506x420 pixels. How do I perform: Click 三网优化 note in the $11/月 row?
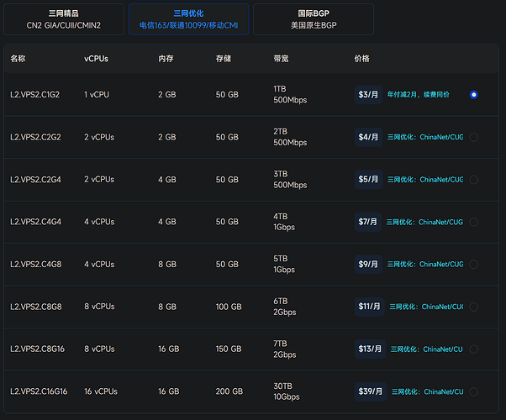click(x=426, y=307)
